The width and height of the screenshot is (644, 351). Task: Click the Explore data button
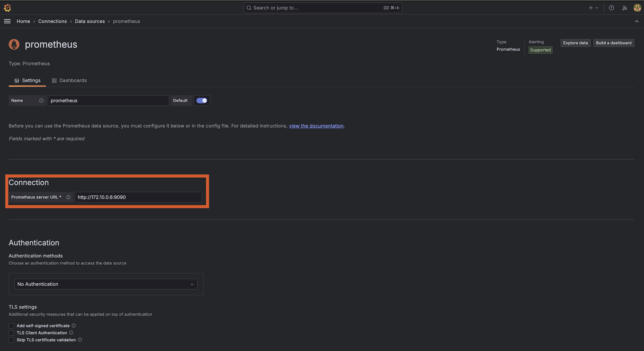pos(575,43)
